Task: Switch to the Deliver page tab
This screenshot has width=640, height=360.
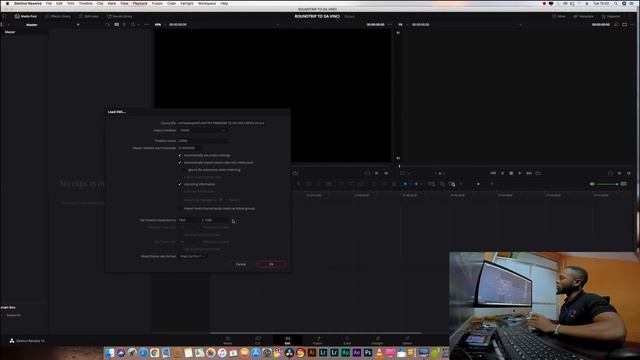Action: (x=407, y=340)
